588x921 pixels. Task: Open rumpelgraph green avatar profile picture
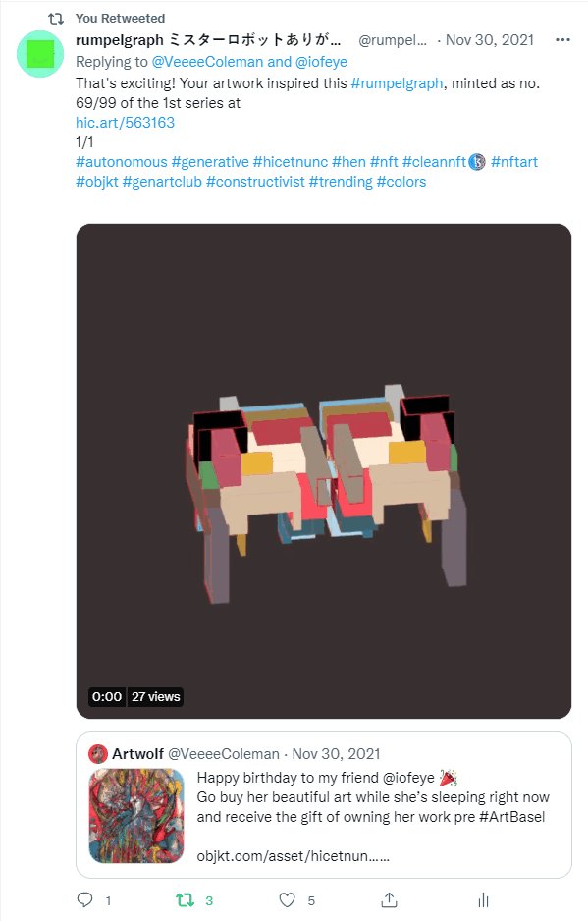pyautogui.click(x=40, y=54)
